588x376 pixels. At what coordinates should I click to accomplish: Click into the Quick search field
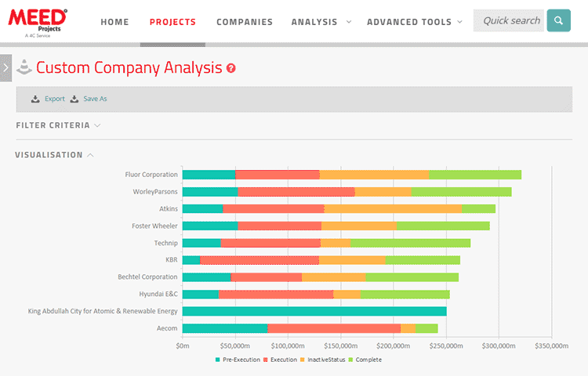[x=510, y=21]
